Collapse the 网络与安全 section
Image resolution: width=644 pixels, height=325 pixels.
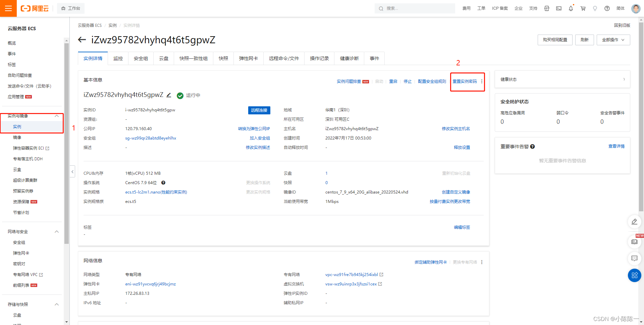coord(57,232)
